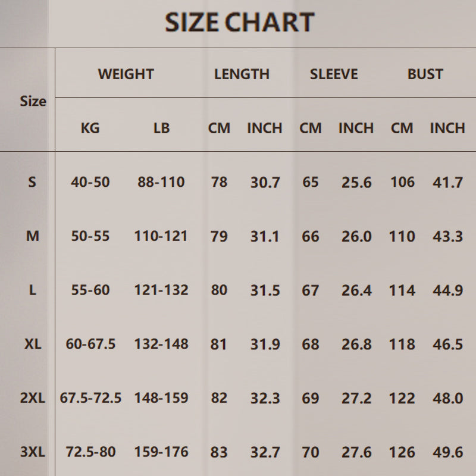The width and height of the screenshot is (476, 476).
Task: Click the SIZE CHART title
Action: pos(239,23)
